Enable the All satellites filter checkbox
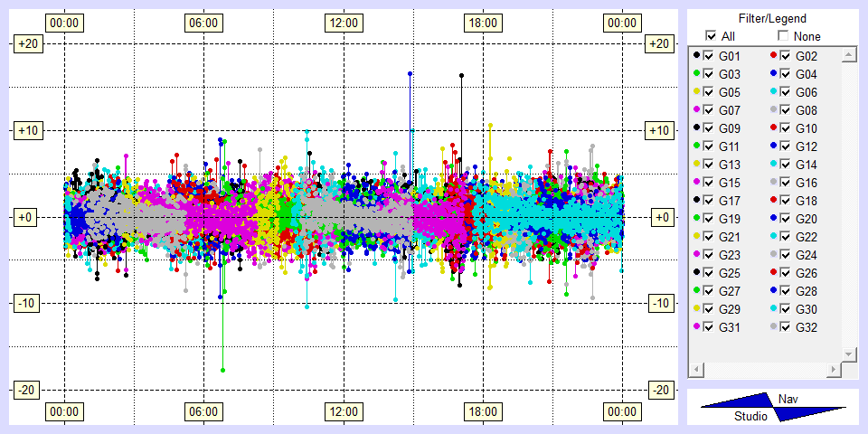This screenshot has width=868, height=434. point(711,36)
